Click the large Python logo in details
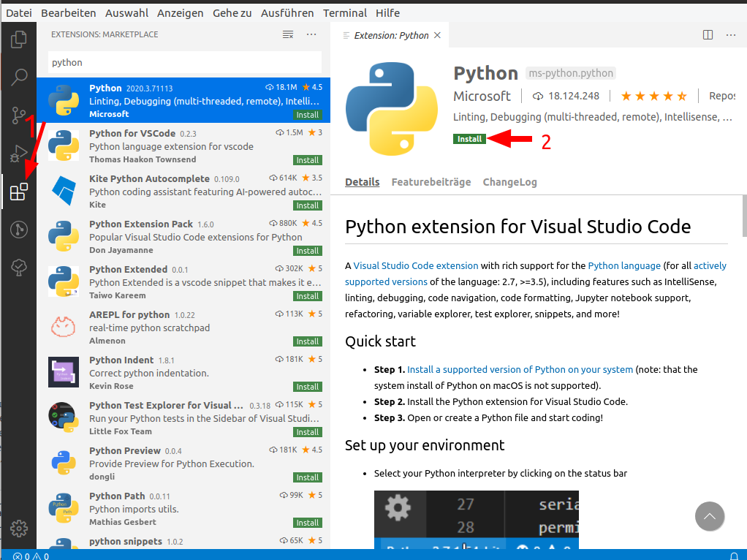 pos(392,109)
